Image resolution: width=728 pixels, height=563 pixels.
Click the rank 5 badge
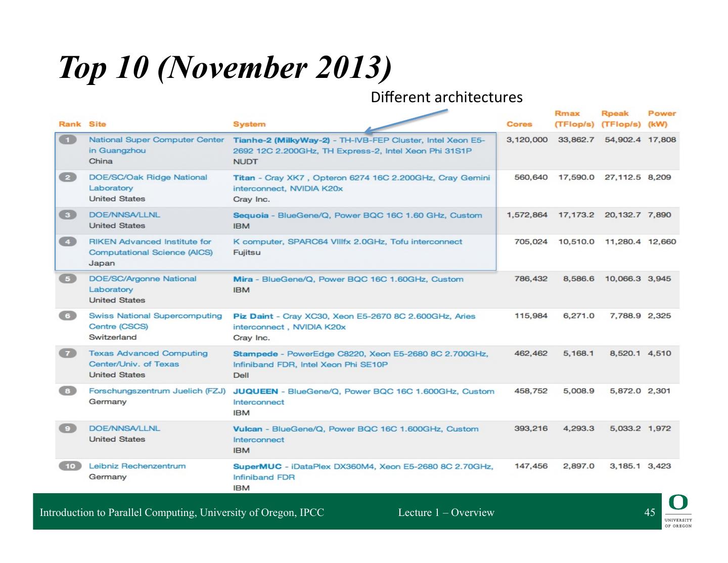(68, 278)
